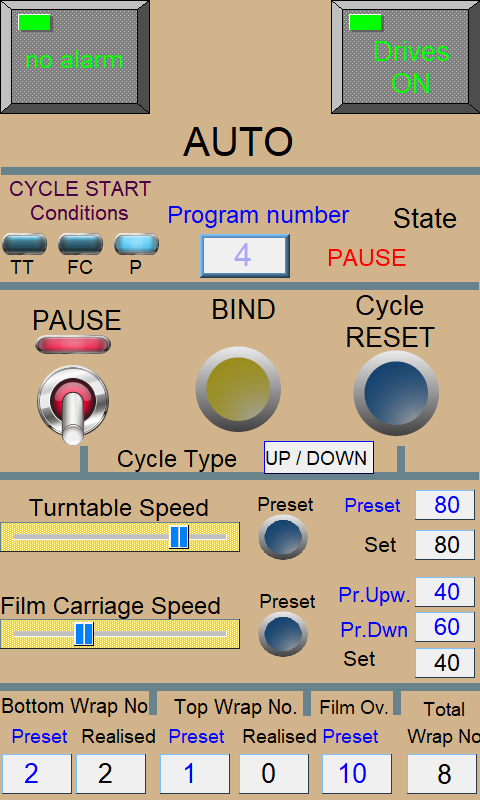Click the blue Cycle RESET round button

396,393
